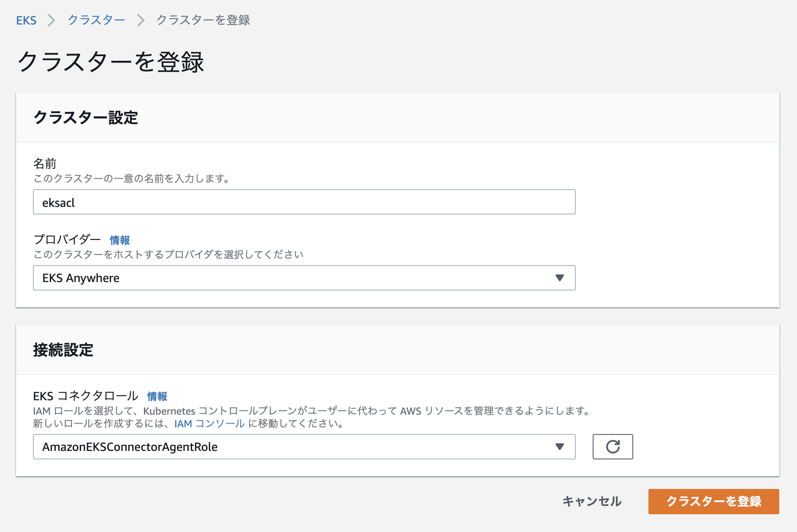Screen dimensions: 797x532
Task: Click the クラスターを登録 page title heading
Action: [111, 62]
